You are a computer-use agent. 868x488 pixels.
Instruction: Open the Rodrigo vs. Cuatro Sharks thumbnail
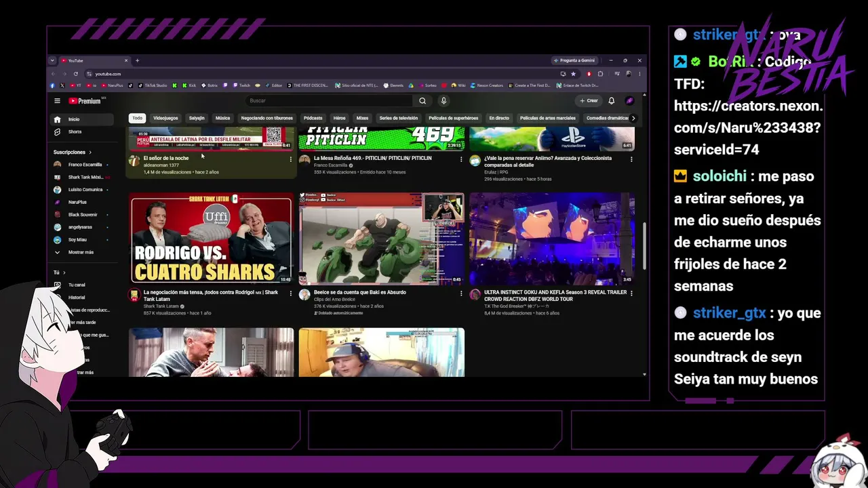pos(212,239)
